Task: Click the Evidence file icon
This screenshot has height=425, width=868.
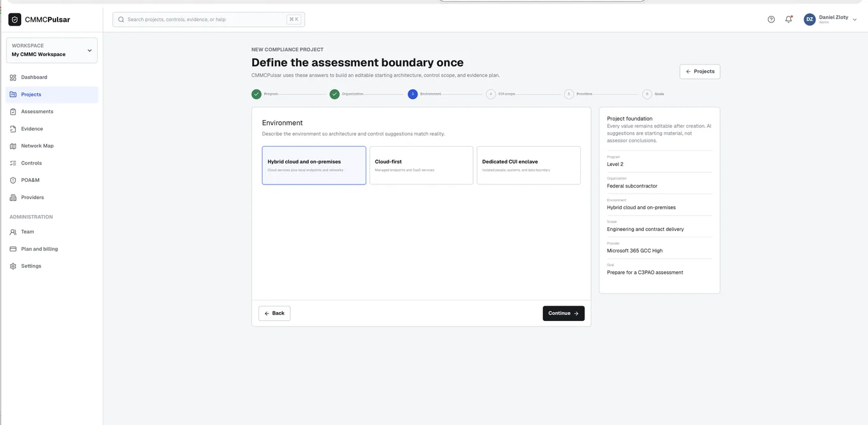Action: click(x=13, y=129)
